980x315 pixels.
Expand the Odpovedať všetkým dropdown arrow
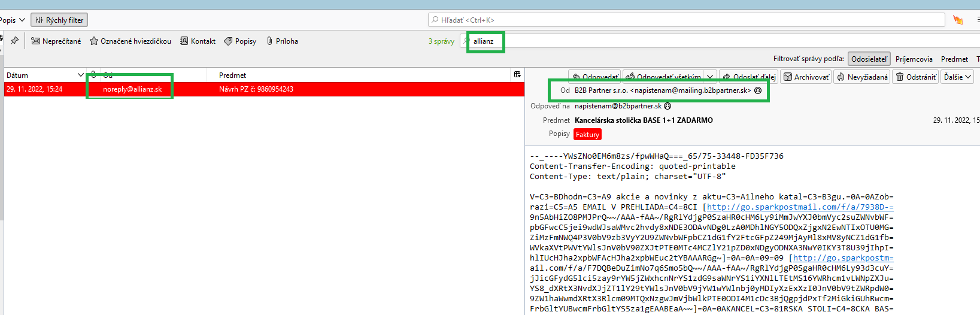click(710, 77)
